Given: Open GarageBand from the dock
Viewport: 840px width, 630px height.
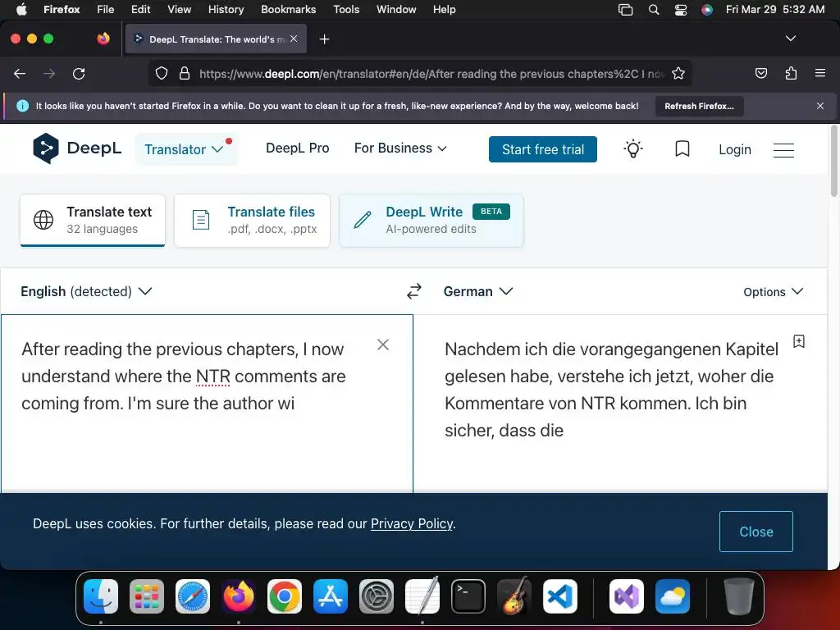Looking at the screenshot, I should click(x=514, y=596).
